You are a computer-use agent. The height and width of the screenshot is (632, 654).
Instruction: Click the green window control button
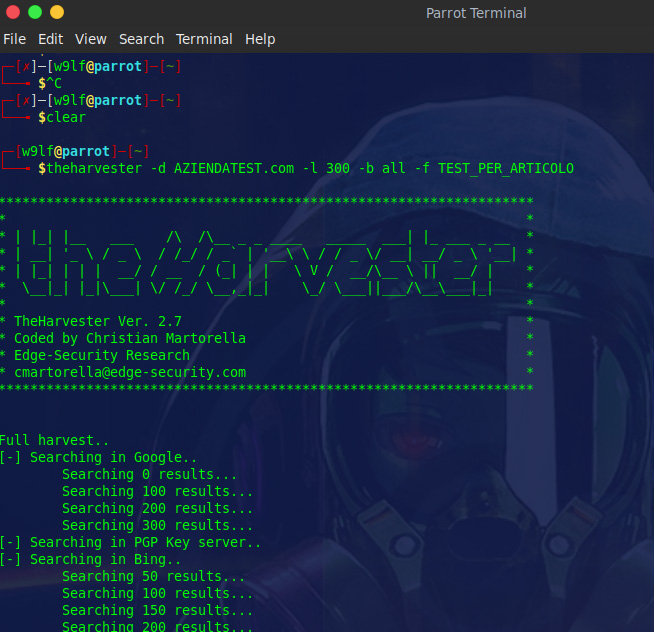click(35, 12)
